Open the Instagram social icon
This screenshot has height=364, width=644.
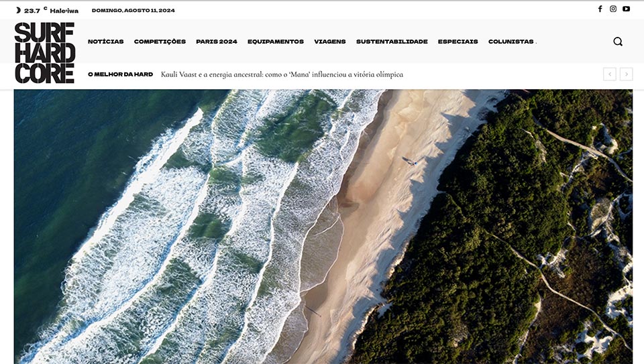click(x=612, y=9)
